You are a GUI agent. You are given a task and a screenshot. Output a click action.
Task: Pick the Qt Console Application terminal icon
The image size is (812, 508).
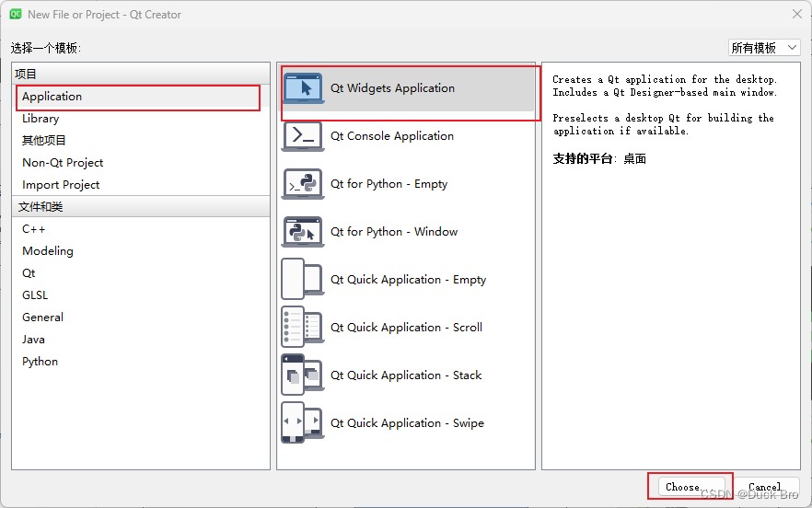coord(303,135)
